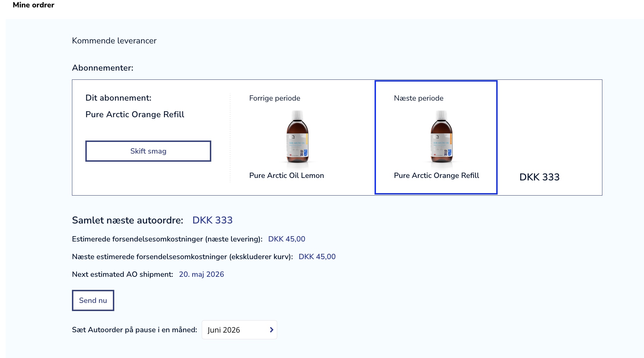The width and height of the screenshot is (644, 358).
Task: Click the Næste estimerede forsendelsesomkostninger label
Action: click(x=182, y=257)
